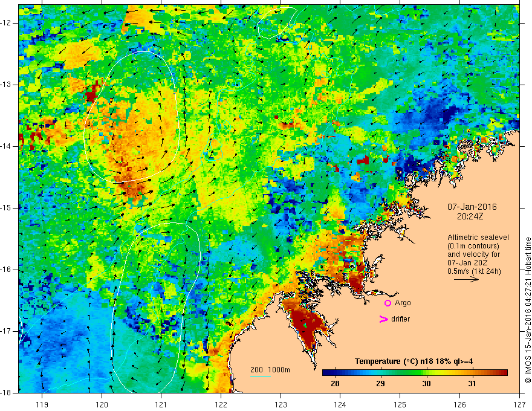Click the '30' color bar tick label
The width and height of the screenshot is (532, 411).
tap(426, 384)
